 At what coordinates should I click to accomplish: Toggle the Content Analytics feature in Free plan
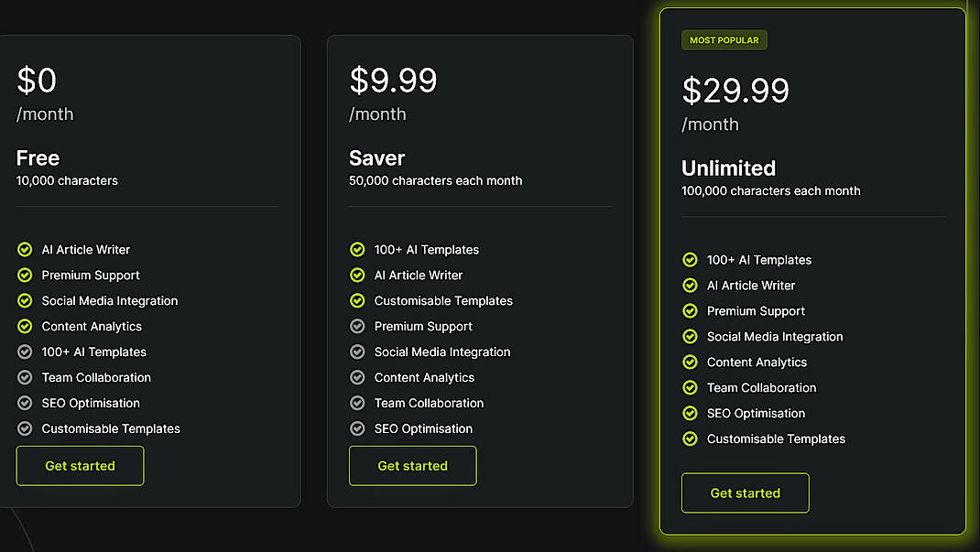92,326
